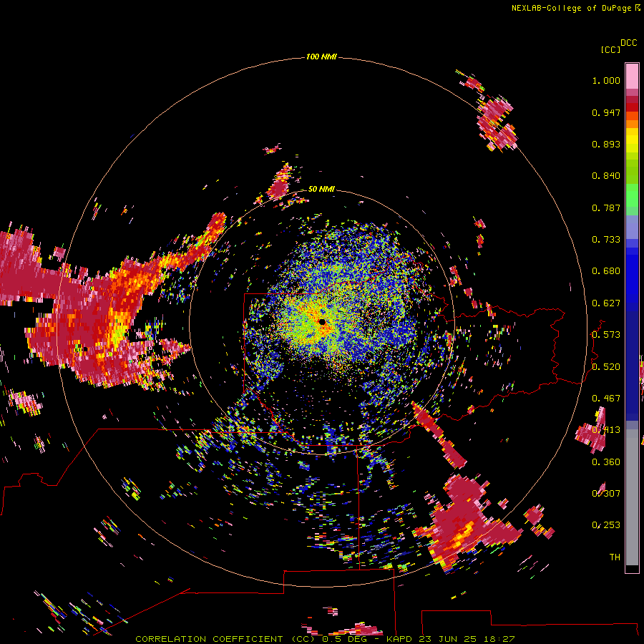The height and width of the screenshot is (644, 644).
Task: Click the Correlation Coefficient KAPD timestamp caption
Action: tap(325, 639)
